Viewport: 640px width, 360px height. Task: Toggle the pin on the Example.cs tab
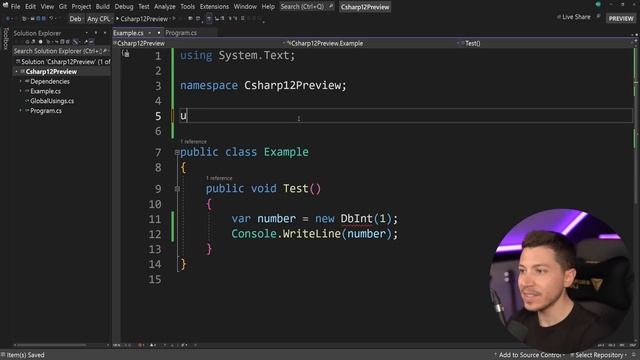(x=150, y=33)
